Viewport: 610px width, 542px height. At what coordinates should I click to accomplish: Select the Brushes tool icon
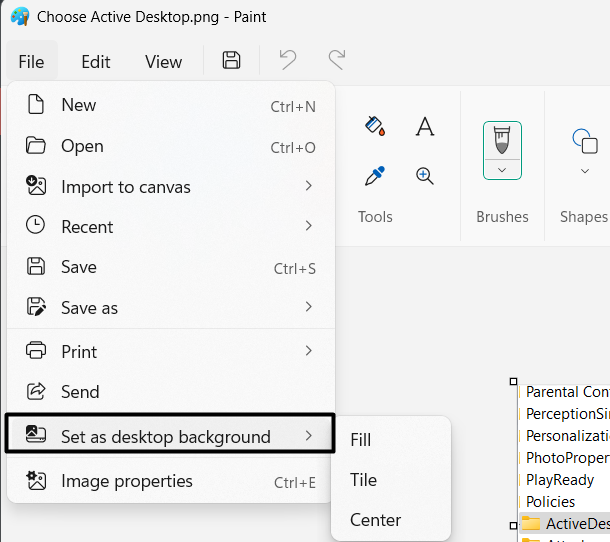pyautogui.click(x=502, y=140)
